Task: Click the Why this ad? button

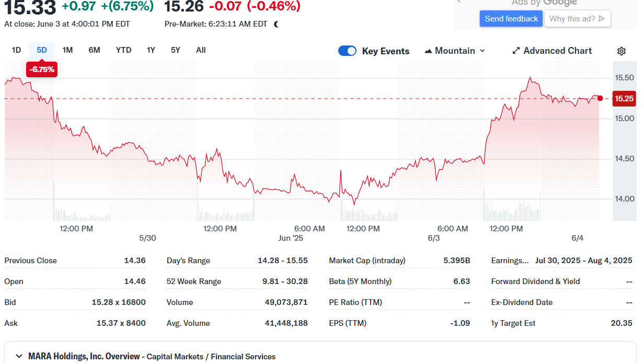Action: [x=577, y=19]
